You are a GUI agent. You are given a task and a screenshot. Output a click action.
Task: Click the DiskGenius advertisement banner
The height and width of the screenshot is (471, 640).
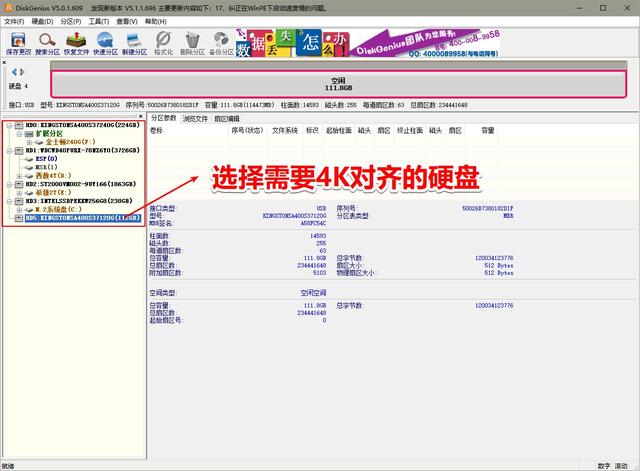pos(367,43)
